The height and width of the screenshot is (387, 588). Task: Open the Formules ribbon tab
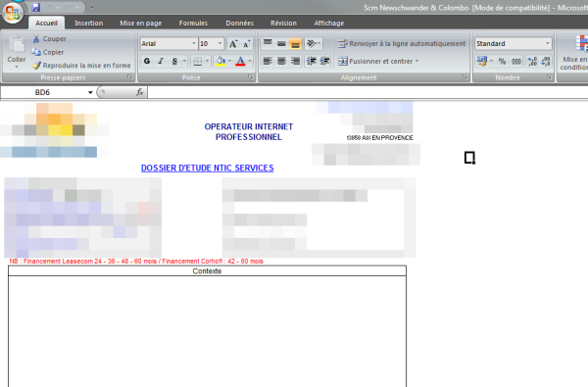click(193, 23)
